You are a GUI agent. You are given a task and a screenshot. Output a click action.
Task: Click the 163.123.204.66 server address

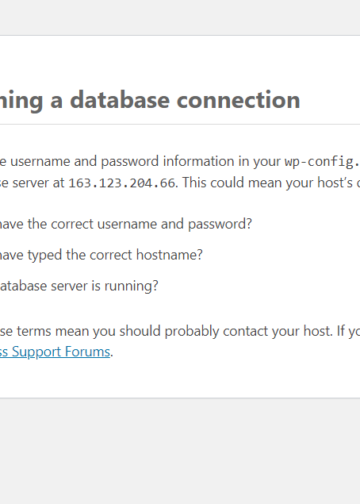122,183
